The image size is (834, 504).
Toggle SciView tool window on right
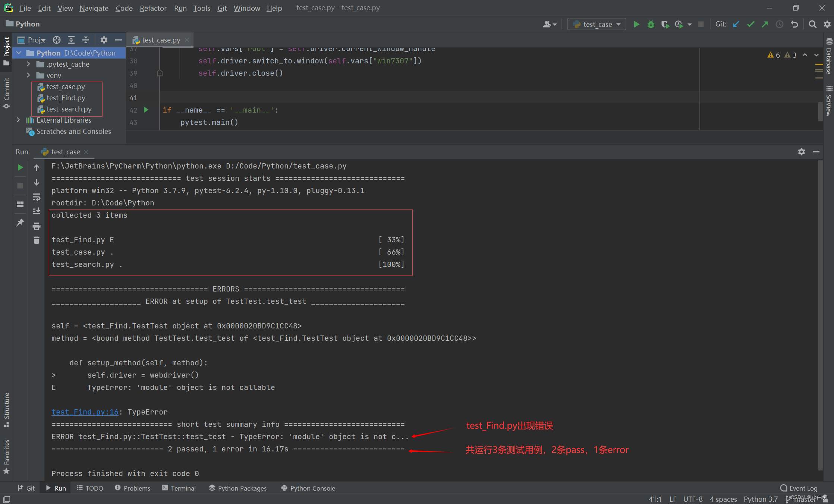(829, 101)
